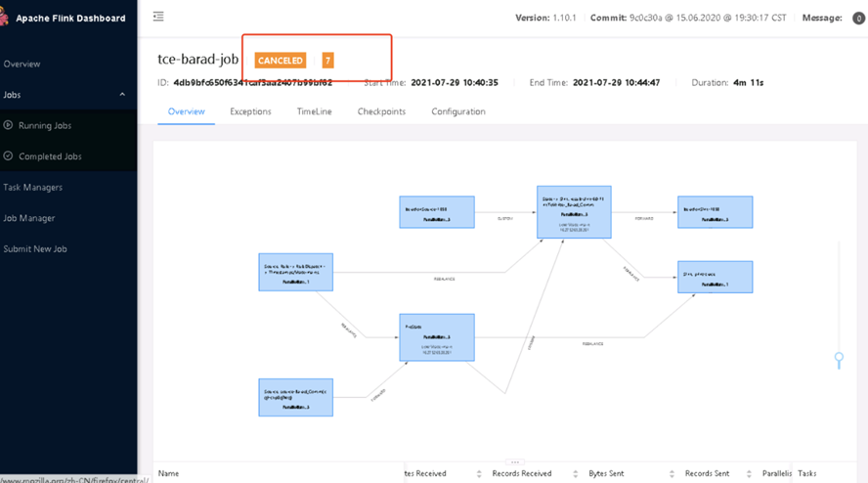Sort by Records Sent using sort arrows

[749, 473]
